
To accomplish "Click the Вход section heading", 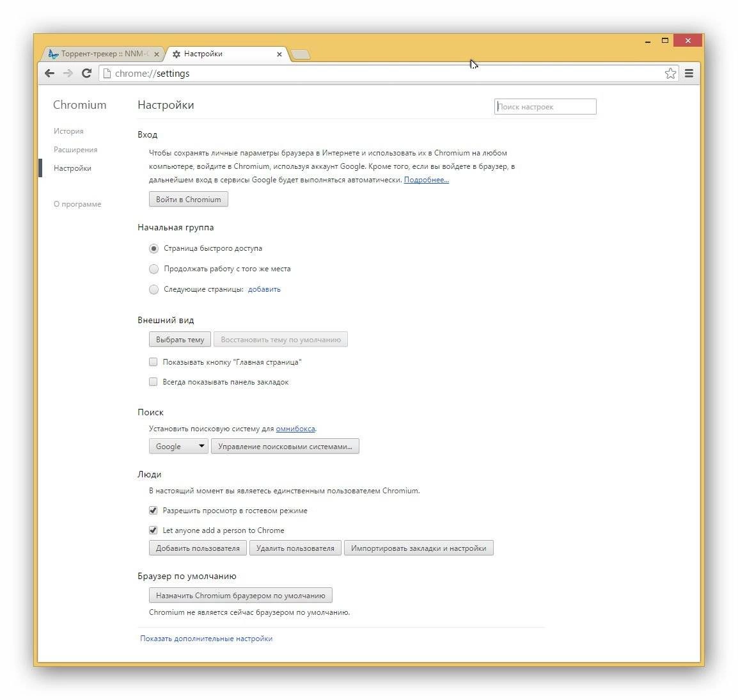I will [x=147, y=134].
